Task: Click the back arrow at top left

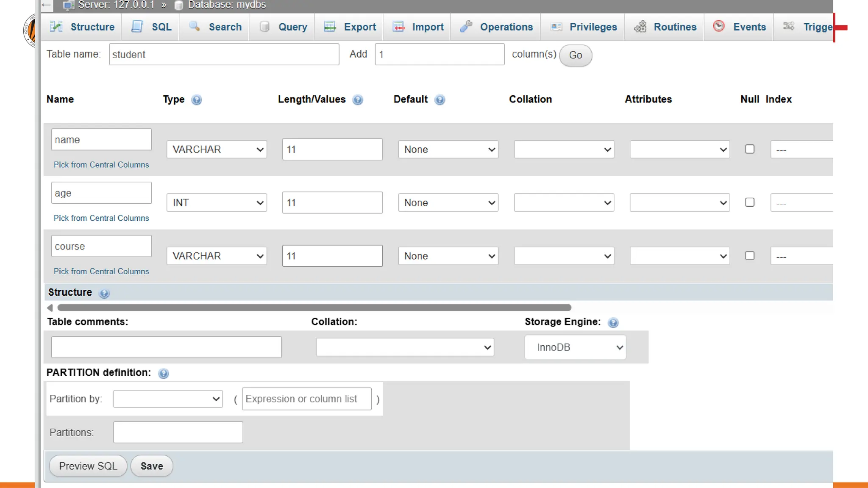Action: (x=47, y=5)
